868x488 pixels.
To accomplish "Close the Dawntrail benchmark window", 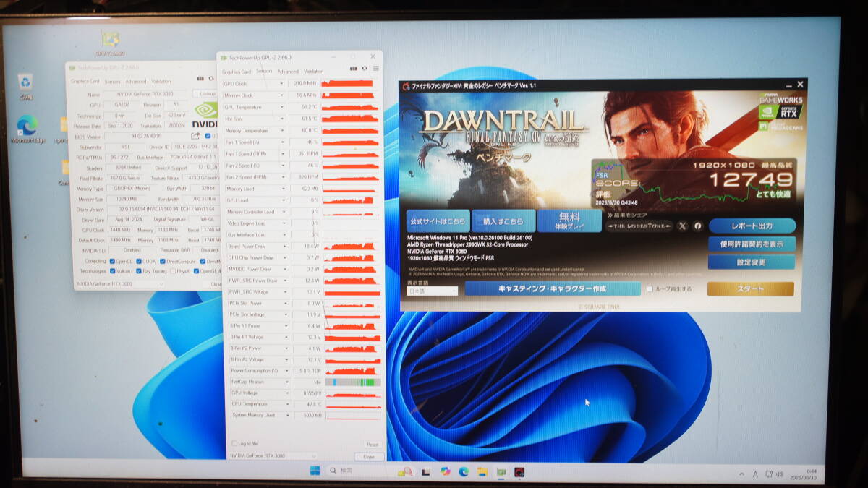I will 800,85.
